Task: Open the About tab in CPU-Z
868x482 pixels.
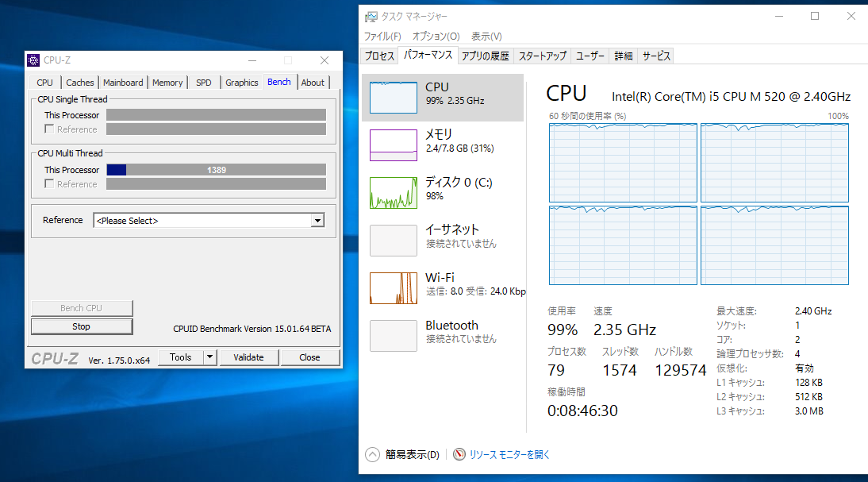Action: (313, 83)
